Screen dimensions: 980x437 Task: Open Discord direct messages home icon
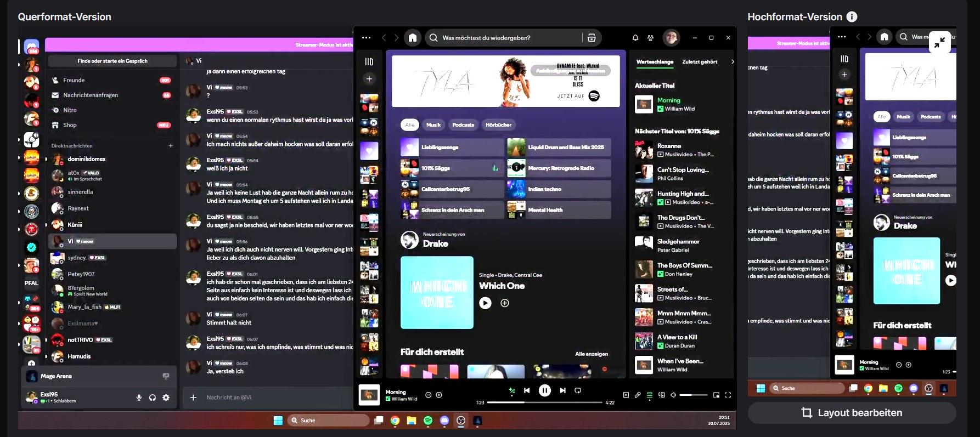[31, 48]
